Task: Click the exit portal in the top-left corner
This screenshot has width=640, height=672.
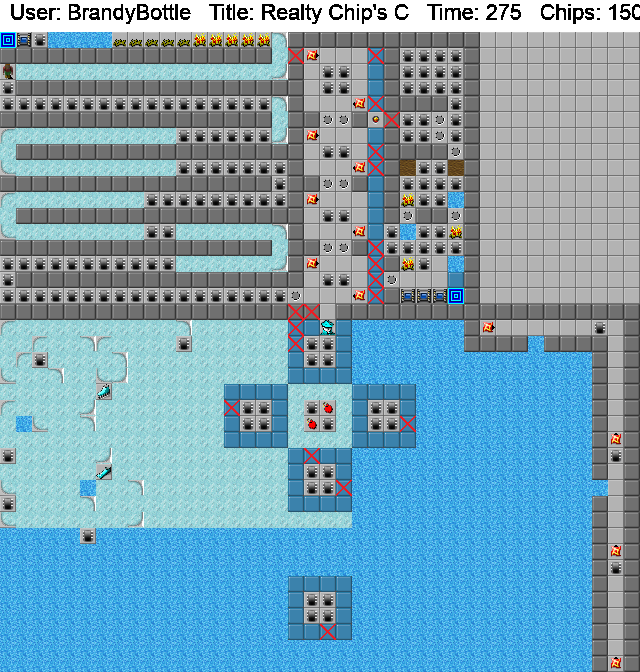Action: [8, 40]
